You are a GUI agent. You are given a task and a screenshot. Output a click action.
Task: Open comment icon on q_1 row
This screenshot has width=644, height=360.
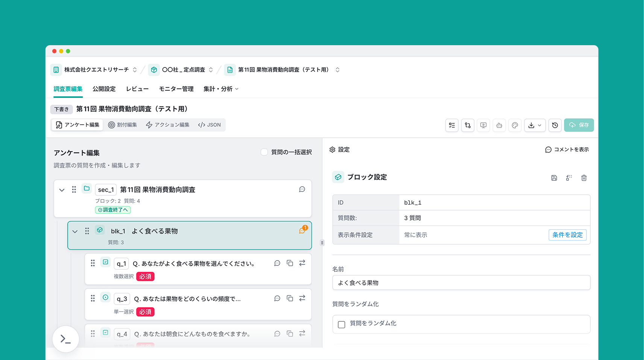coord(277,263)
